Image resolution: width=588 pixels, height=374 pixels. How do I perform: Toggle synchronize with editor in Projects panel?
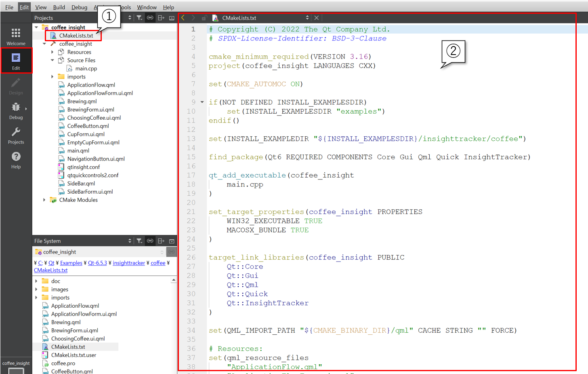pos(150,18)
